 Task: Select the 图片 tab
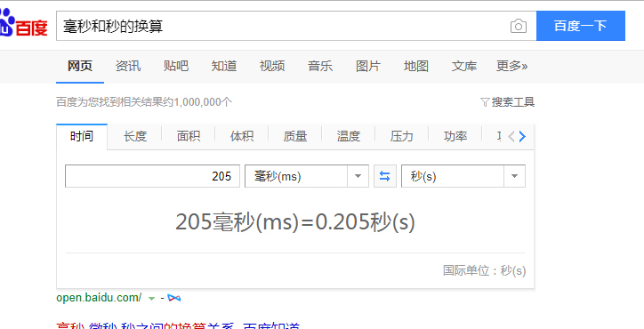tap(368, 66)
